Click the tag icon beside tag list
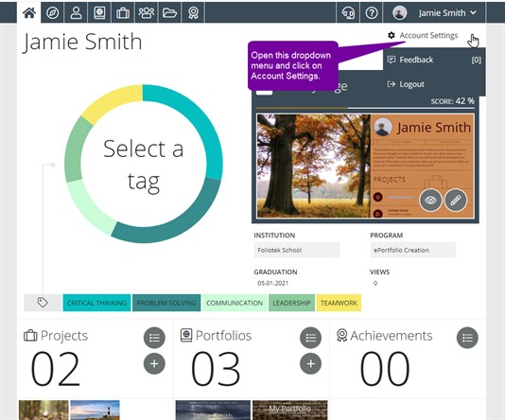The width and height of the screenshot is (505, 420). coord(43,303)
